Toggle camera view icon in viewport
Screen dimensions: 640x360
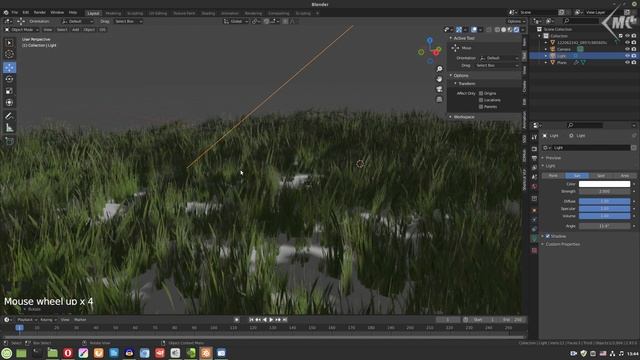[x=439, y=89]
